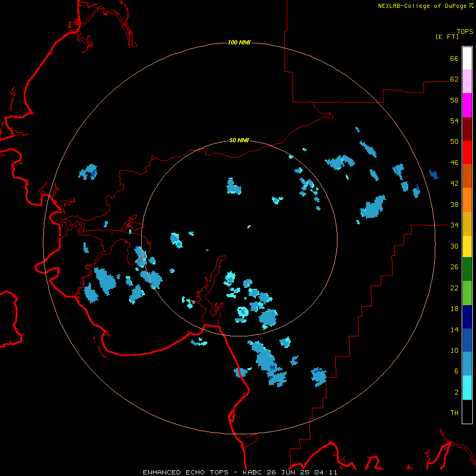Image resolution: width=476 pixels, height=476 pixels.
Task: Click the 26 legend value
Action: [x=454, y=267]
